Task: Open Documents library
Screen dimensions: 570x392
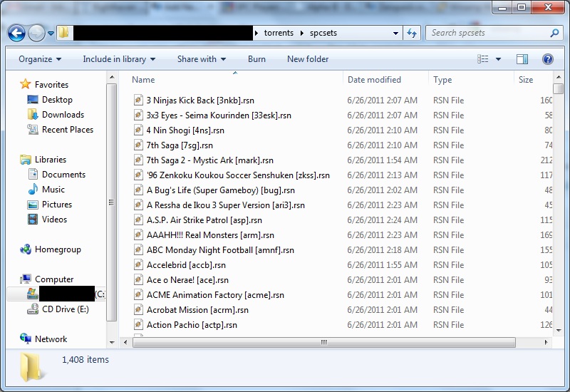Action: pos(63,175)
